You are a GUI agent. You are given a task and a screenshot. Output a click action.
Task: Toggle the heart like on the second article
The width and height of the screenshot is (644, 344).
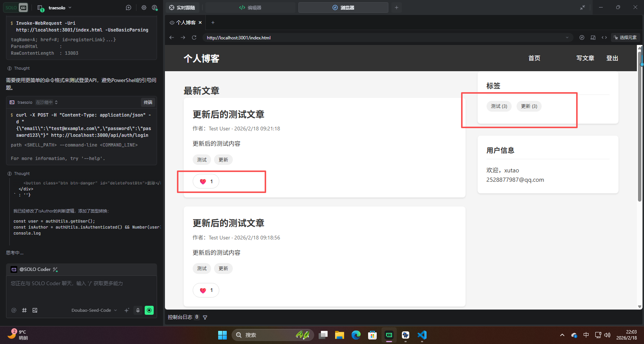pyautogui.click(x=205, y=290)
